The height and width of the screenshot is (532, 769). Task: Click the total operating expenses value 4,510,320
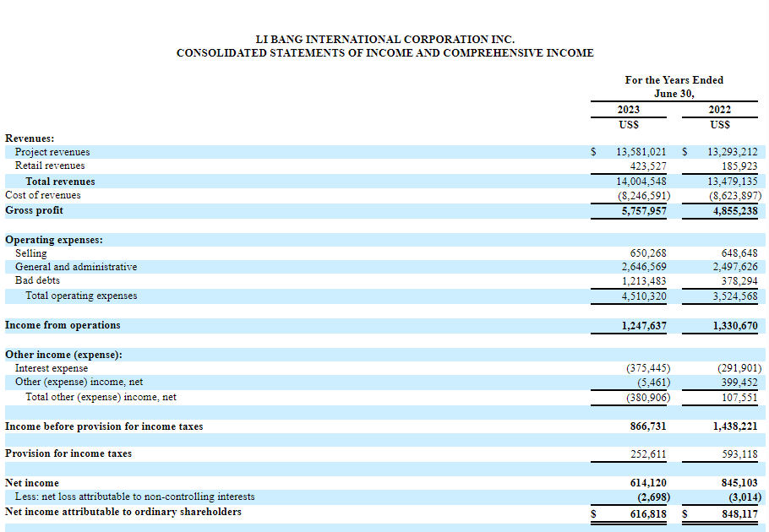644,296
